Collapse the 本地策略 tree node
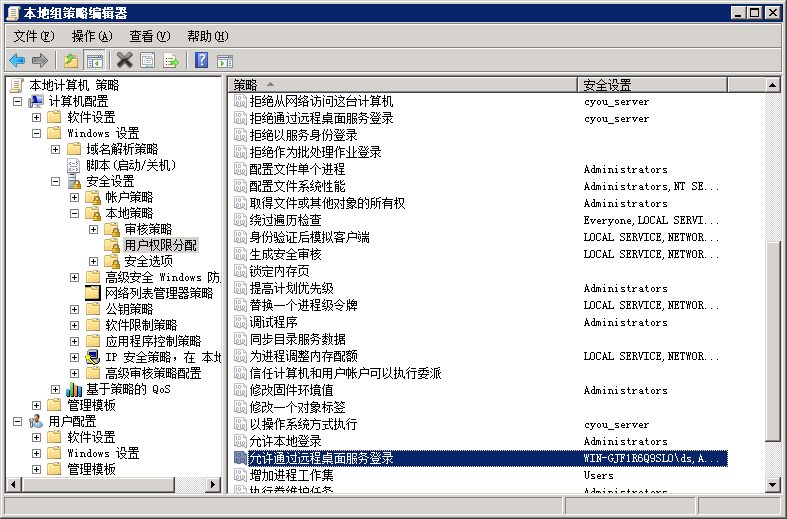 click(75, 213)
